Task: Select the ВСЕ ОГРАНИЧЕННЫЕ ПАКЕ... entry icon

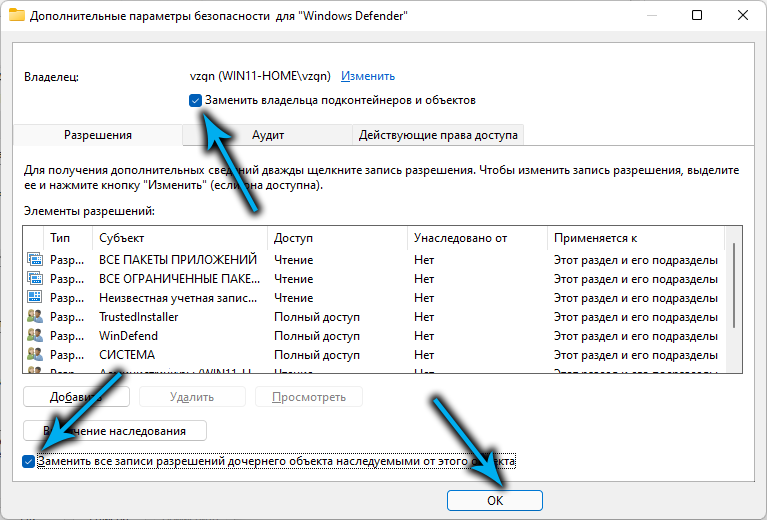Action: coord(34,279)
